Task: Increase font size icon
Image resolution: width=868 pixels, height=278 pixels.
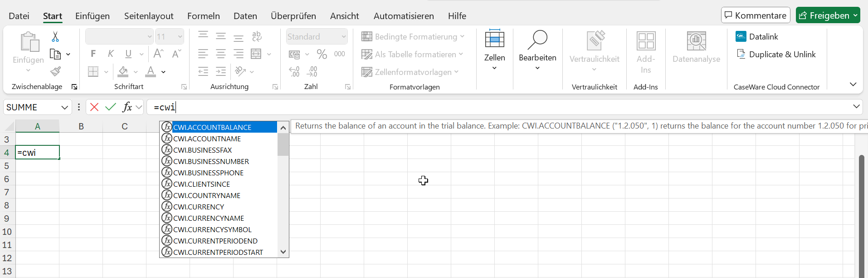Action: click(158, 54)
